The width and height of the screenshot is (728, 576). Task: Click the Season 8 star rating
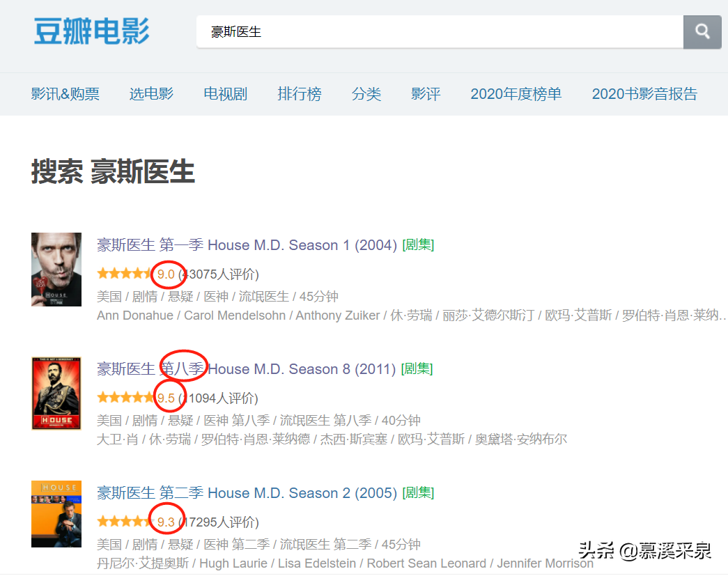click(x=125, y=397)
